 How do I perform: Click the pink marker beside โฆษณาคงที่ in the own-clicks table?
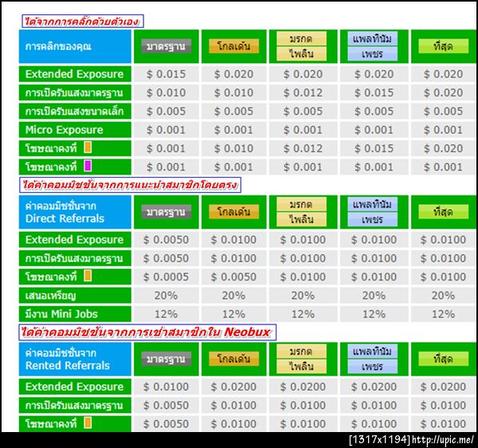(x=88, y=166)
